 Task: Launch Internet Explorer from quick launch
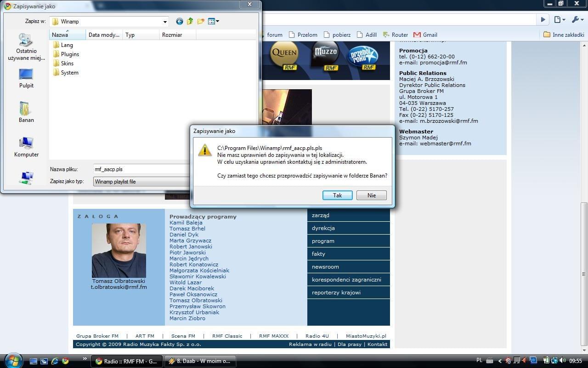(55, 361)
